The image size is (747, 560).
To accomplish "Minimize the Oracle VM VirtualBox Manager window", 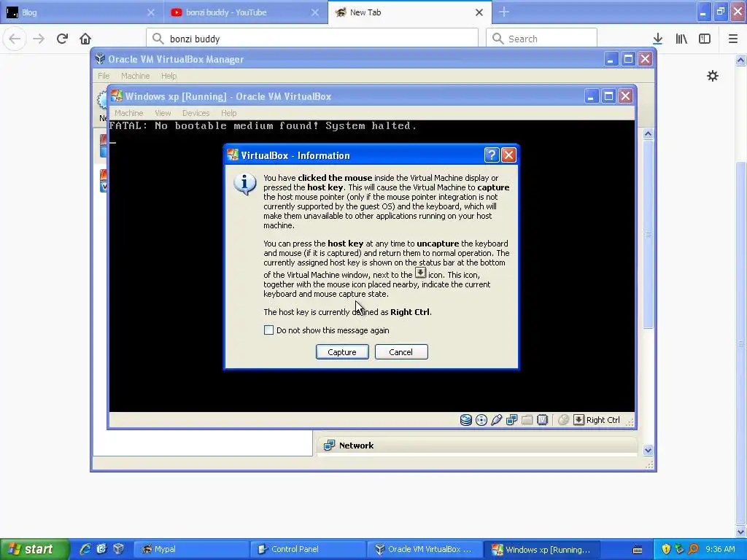I will (x=611, y=59).
